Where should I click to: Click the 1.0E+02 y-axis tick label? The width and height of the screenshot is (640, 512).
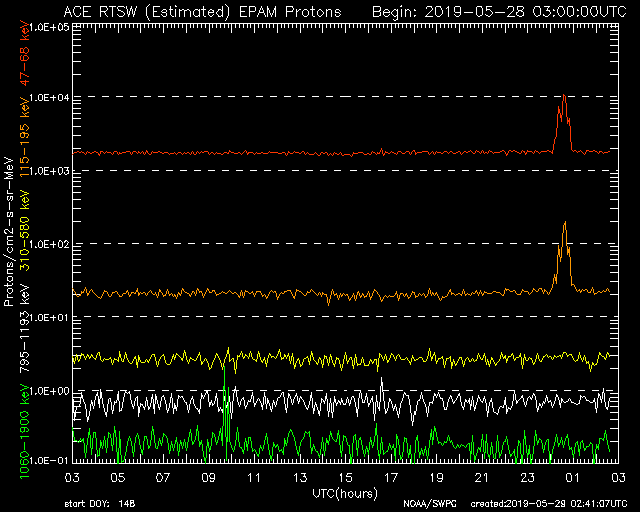coord(47,244)
